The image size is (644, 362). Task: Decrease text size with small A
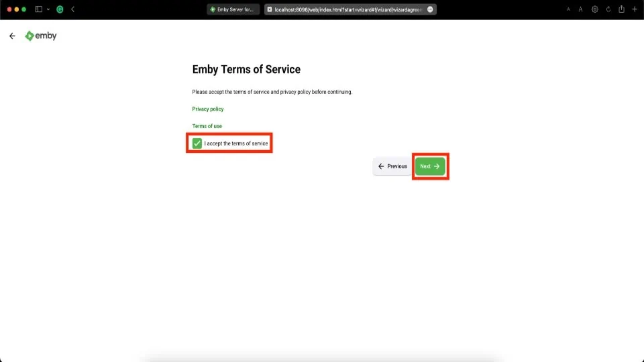point(568,9)
